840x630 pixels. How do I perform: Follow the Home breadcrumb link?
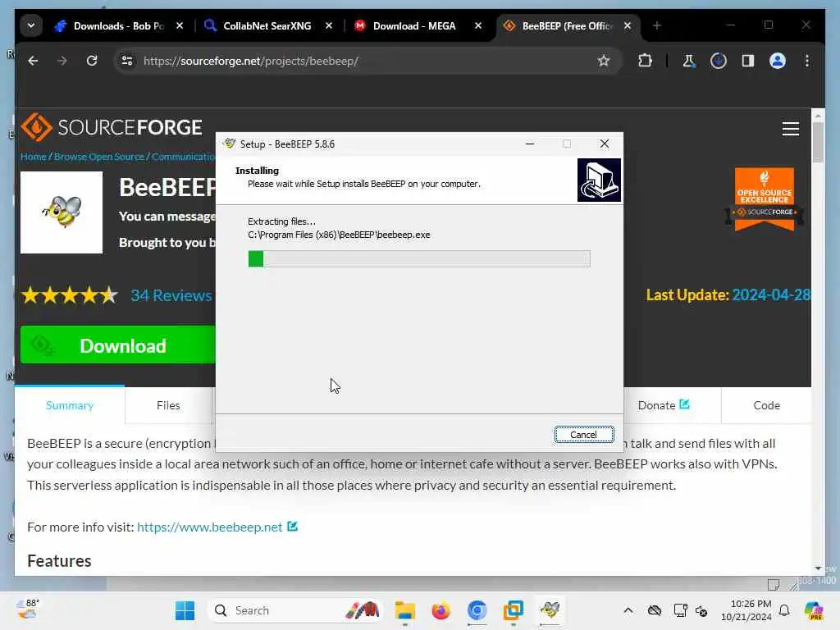(33, 157)
